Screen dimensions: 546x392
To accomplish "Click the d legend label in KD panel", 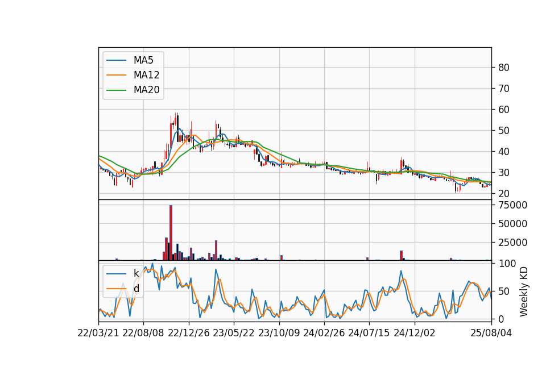I will click(136, 289).
